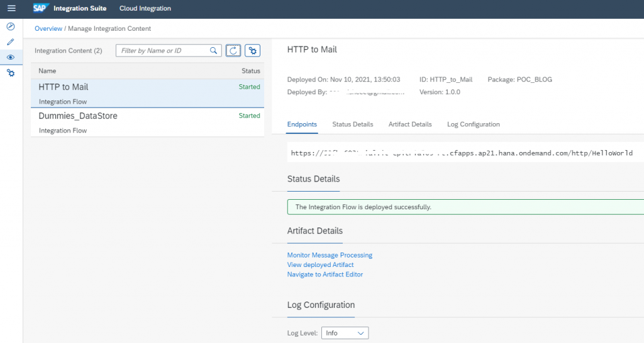
Task: Switch to the Log Configuration tab
Action: coord(474,124)
